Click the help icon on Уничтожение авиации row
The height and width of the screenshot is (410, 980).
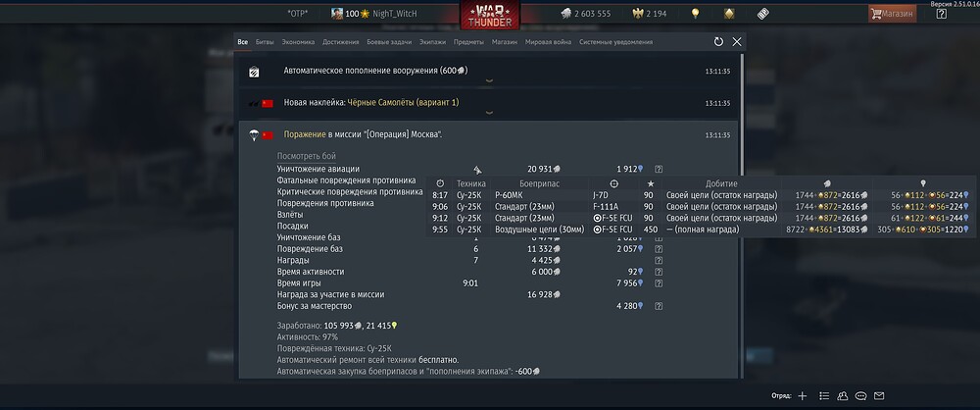tap(659, 169)
